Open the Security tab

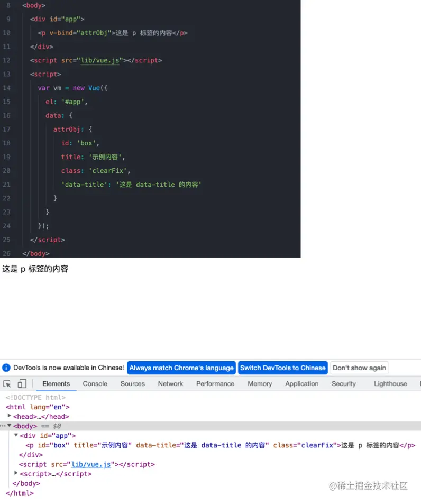(x=344, y=384)
